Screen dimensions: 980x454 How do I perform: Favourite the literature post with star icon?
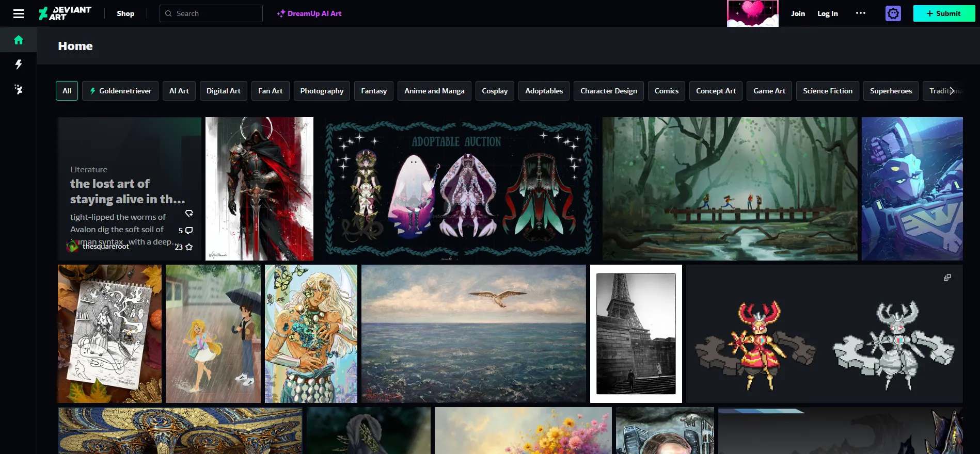[x=189, y=247]
